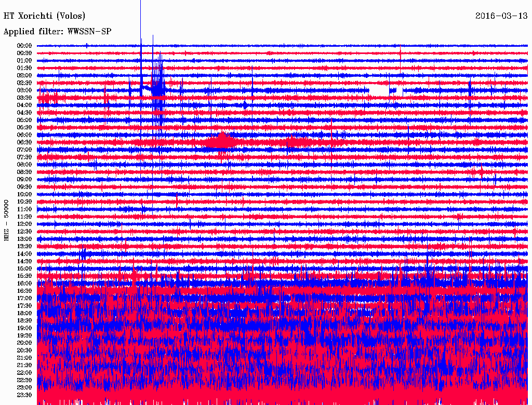Click the station title HT Xorichti (Volos)
Image resolution: width=532 pixels, height=405 pixels.
(44, 16)
